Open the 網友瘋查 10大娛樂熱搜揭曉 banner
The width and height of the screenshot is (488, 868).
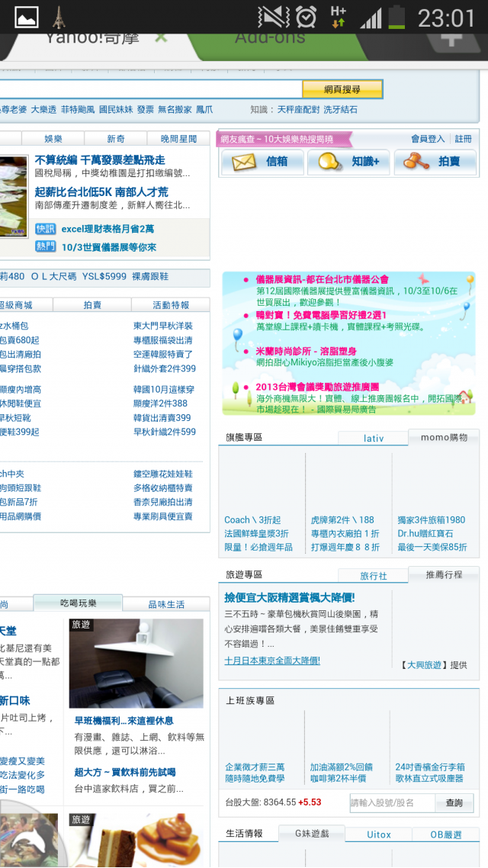[284, 140]
